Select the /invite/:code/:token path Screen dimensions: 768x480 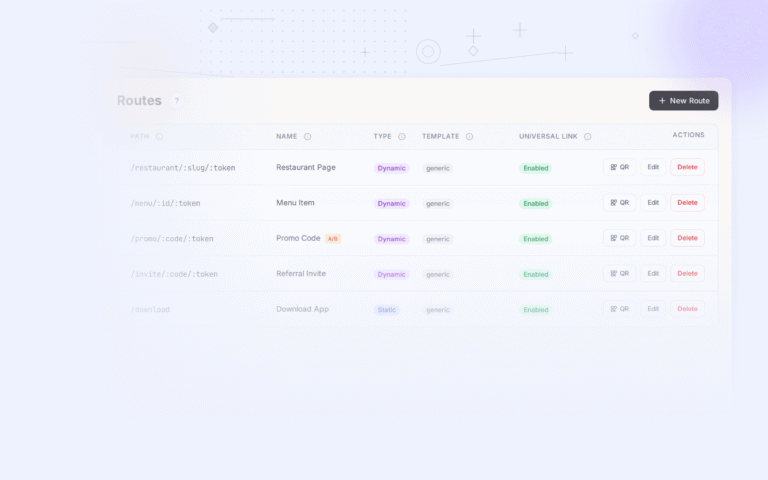[x=174, y=274]
